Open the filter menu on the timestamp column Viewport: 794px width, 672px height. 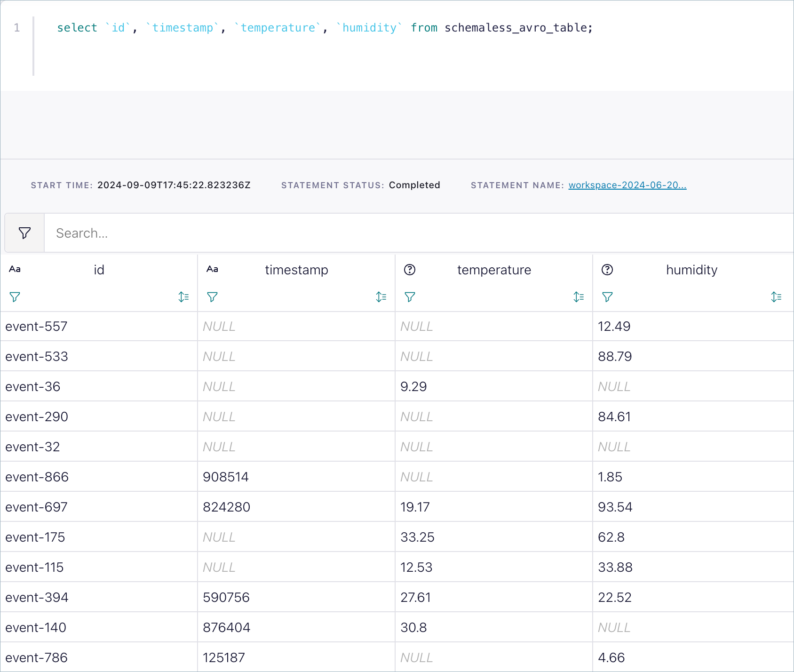pyautogui.click(x=212, y=297)
